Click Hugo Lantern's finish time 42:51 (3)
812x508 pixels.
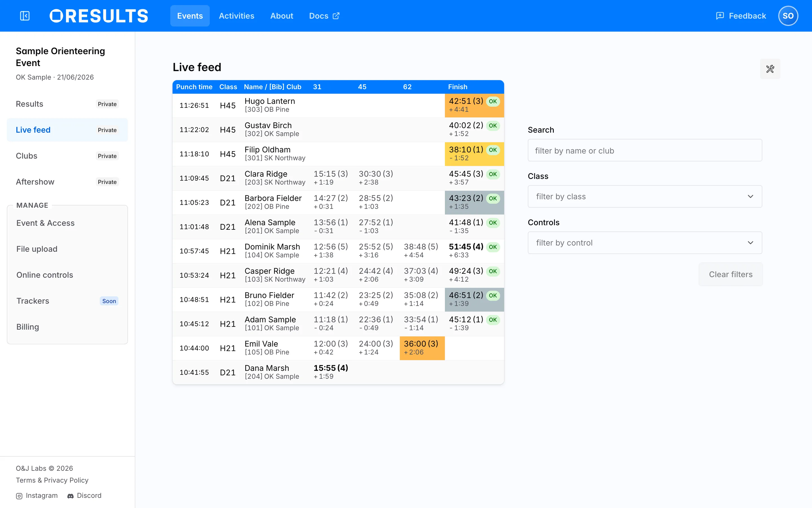pos(466,101)
